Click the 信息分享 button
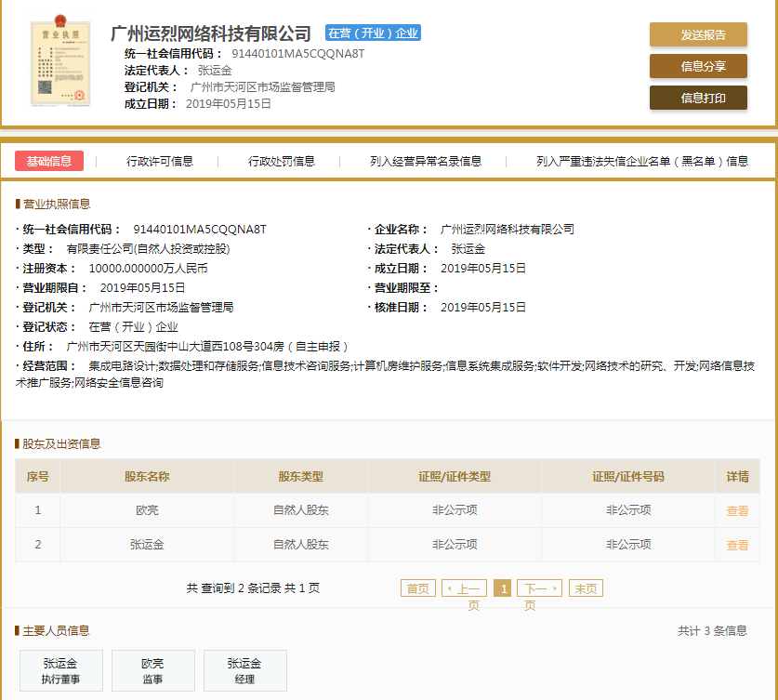Viewport: 778px width, 700px height. (698, 65)
